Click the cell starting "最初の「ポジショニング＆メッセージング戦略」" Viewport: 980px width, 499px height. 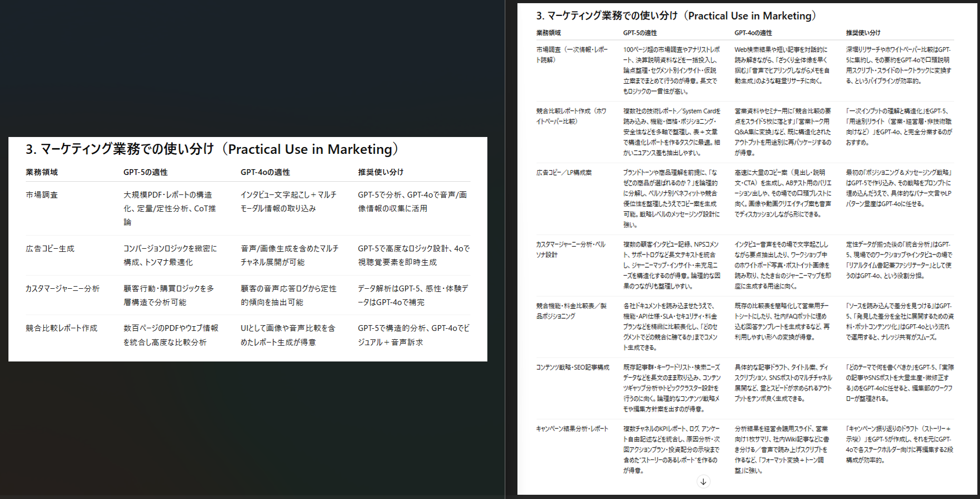pyautogui.click(x=899, y=188)
